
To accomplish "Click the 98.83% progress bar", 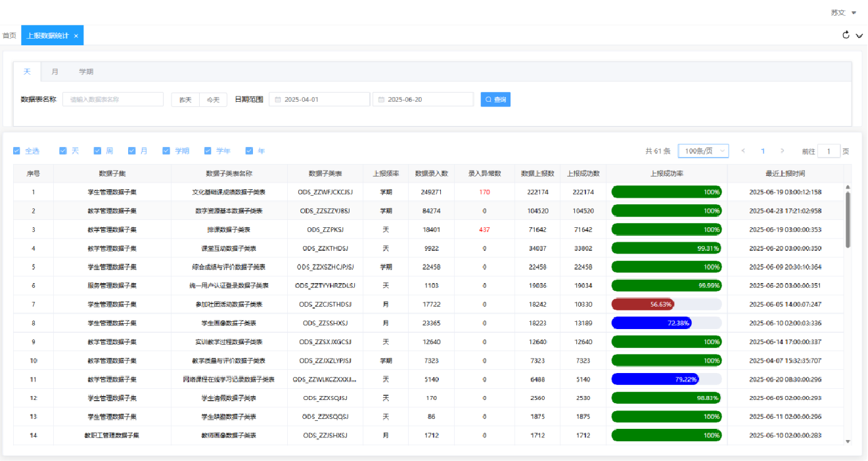I will coord(666,398).
